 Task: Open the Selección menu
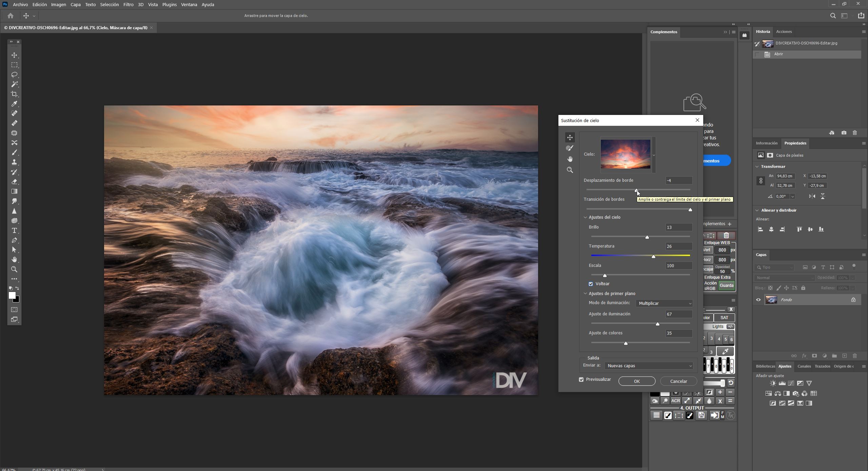coord(109,4)
